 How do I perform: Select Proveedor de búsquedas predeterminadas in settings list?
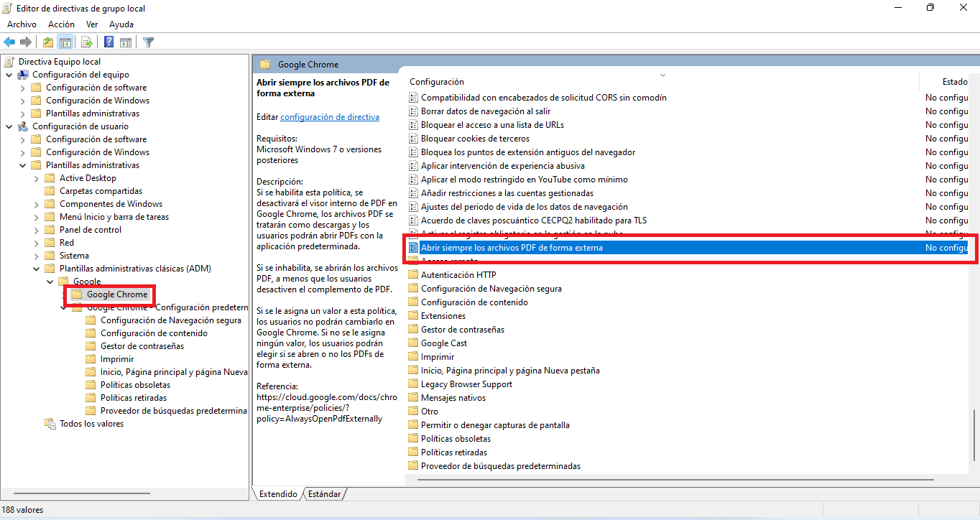tap(501, 466)
